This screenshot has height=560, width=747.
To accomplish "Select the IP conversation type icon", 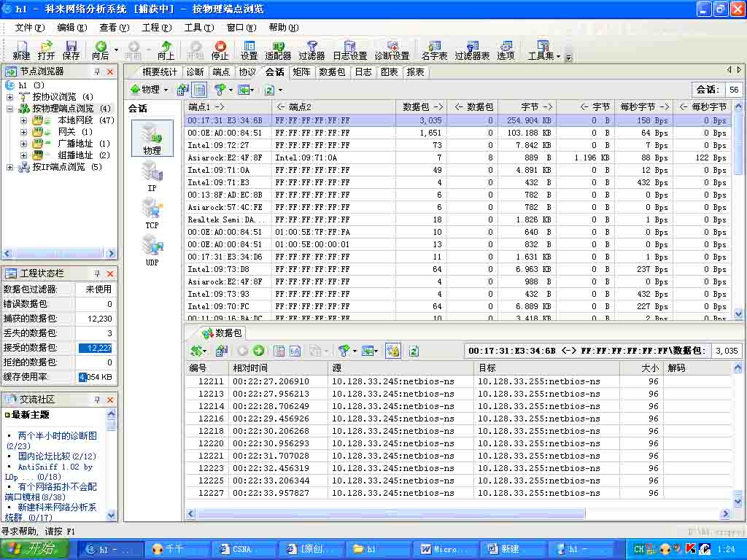I will click(x=152, y=176).
